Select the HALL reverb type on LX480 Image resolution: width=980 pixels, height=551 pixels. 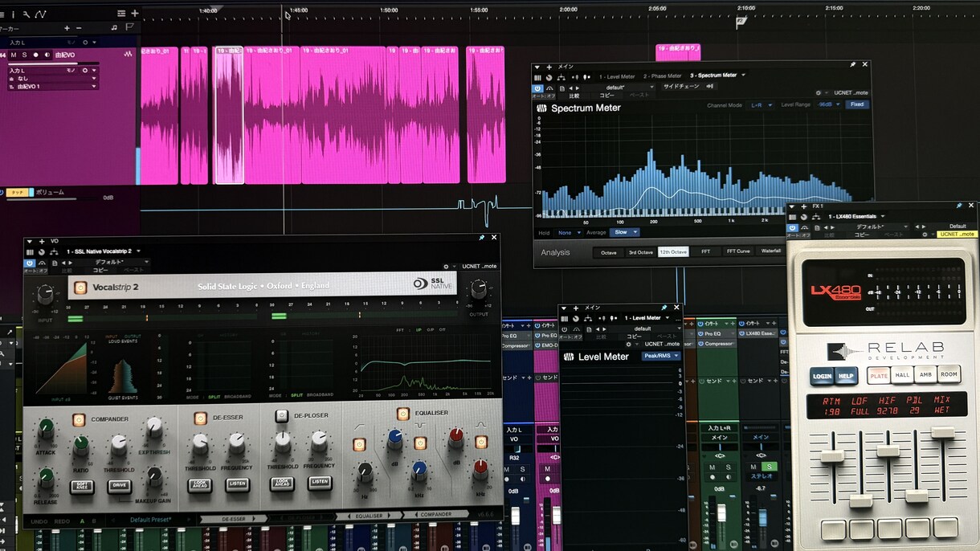click(903, 375)
